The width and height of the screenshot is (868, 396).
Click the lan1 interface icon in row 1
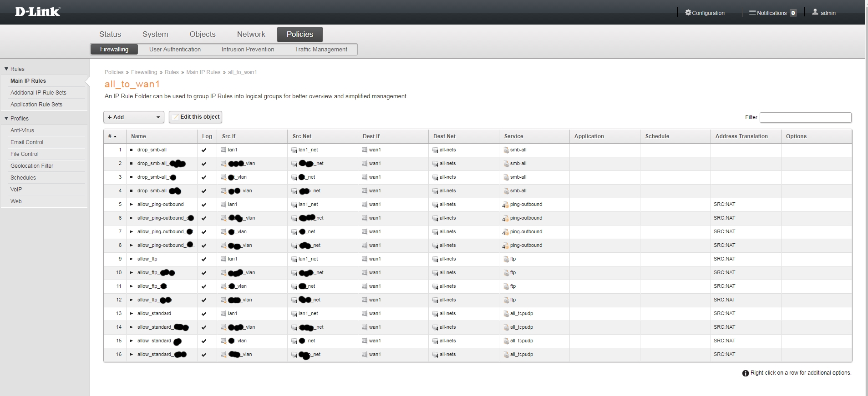point(223,150)
